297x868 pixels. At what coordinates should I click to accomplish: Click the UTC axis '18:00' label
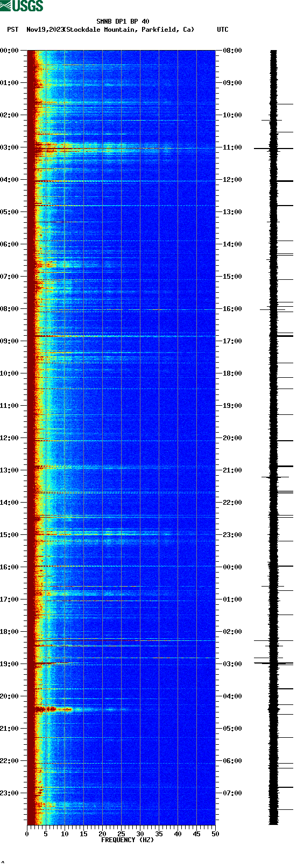(232, 373)
